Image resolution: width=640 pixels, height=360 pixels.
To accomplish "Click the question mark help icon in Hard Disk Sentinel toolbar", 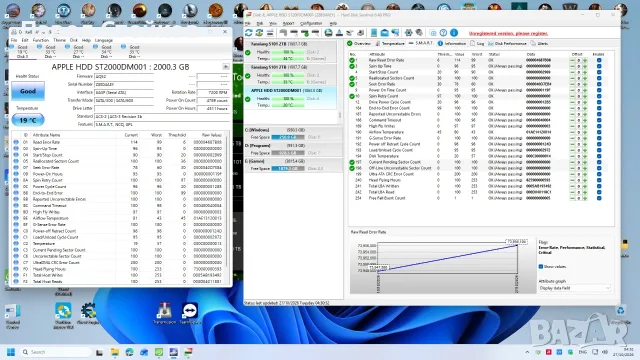I will point(443,33).
